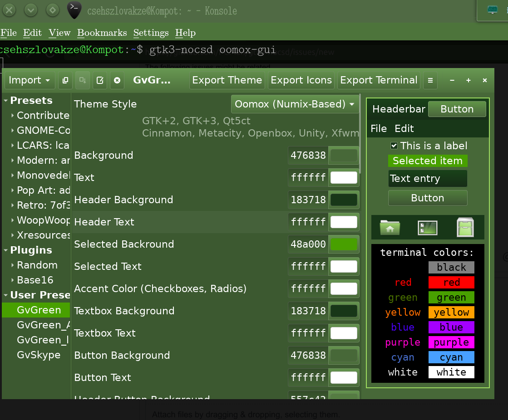
Task: Click the Konsole title bar down-arrow button
Action: tap(31, 10)
